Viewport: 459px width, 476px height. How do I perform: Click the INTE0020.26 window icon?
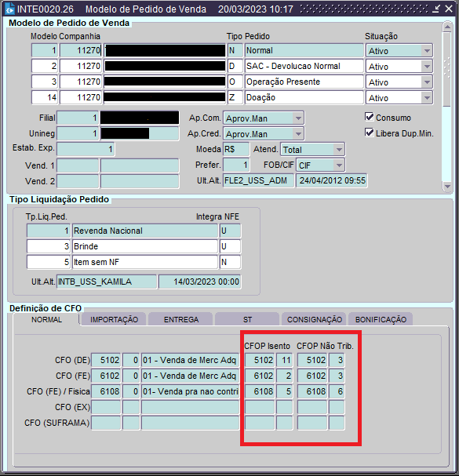9,9
